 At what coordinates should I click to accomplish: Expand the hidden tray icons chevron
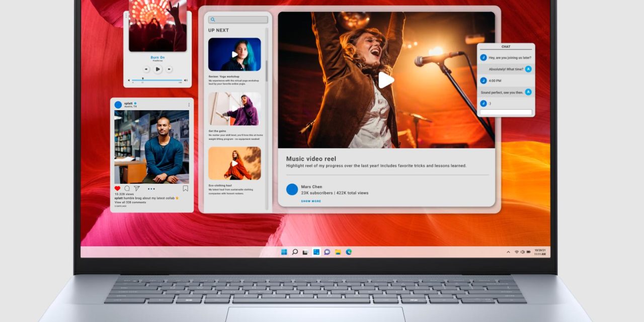508,252
